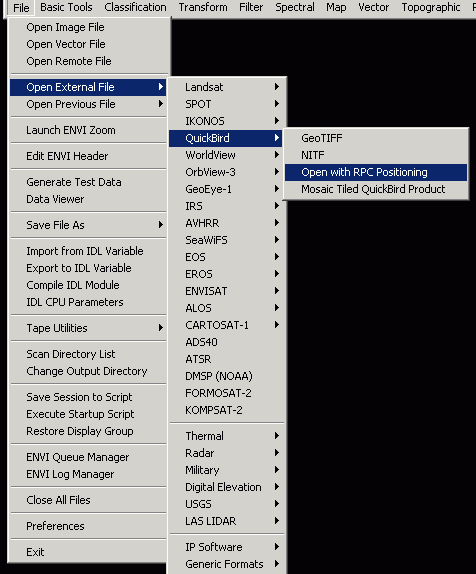Select the ADS40 format
Viewport: 476px width, 574px height.
click(226, 342)
